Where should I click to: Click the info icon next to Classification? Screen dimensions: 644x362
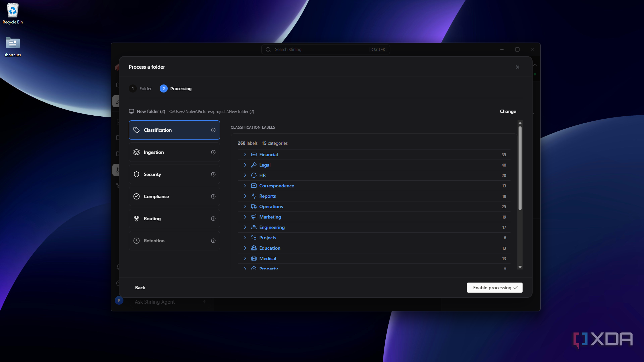(213, 130)
